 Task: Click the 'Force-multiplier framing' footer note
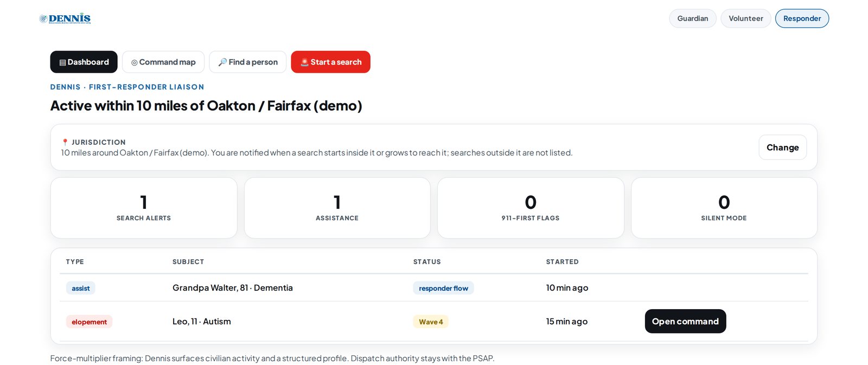coord(272,358)
